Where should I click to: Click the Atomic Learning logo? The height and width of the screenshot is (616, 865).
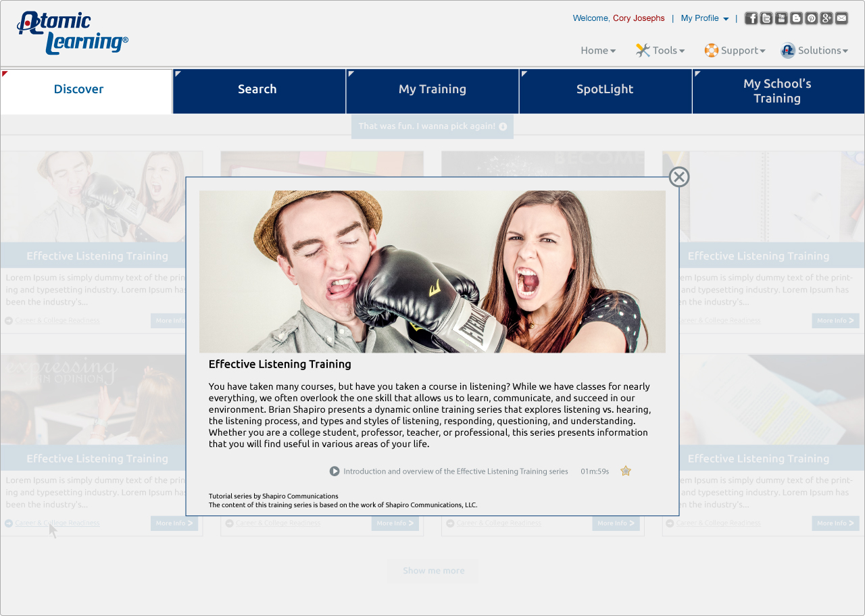(72, 32)
